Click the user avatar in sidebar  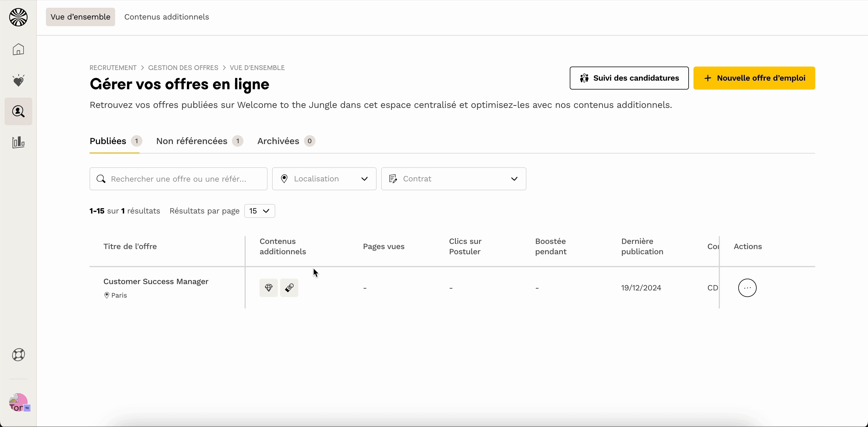pyautogui.click(x=18, y=402)
